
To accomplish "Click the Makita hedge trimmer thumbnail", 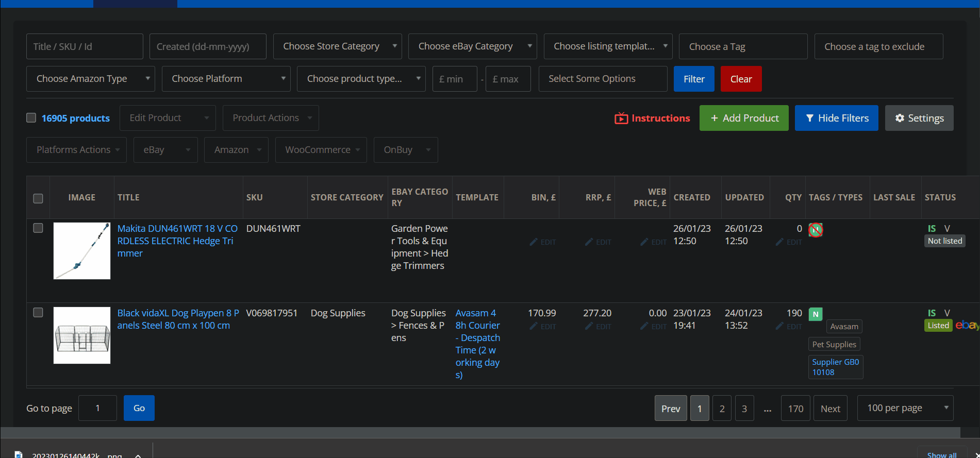I will click(82, 251).
